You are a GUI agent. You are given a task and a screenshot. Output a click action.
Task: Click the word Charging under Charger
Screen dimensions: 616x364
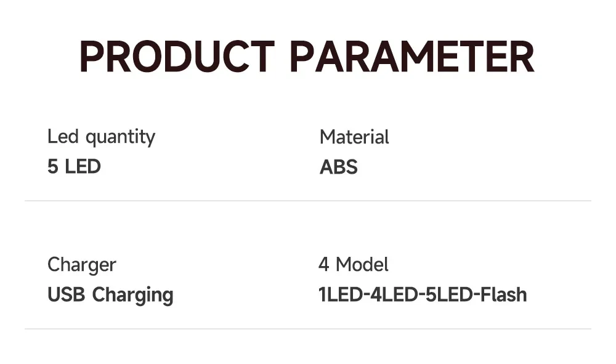133,295
